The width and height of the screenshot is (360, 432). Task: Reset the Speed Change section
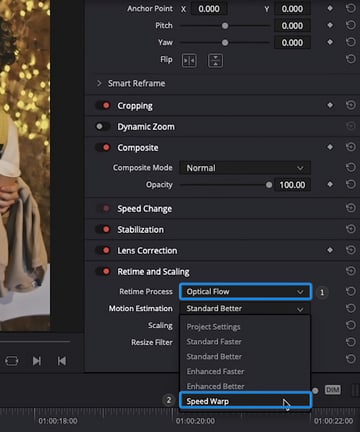click(351, 208)
